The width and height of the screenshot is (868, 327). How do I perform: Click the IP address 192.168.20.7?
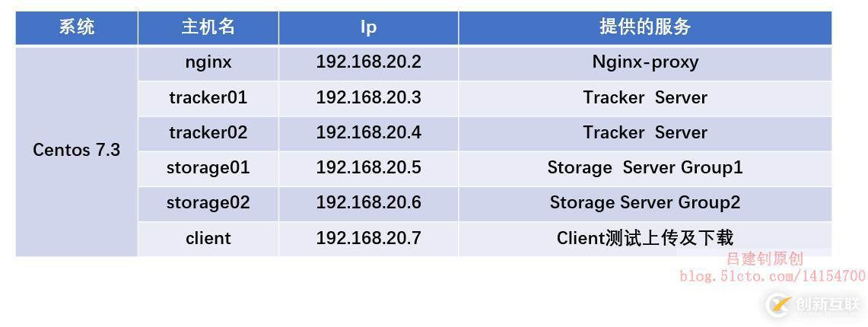[x=368, y=238]
